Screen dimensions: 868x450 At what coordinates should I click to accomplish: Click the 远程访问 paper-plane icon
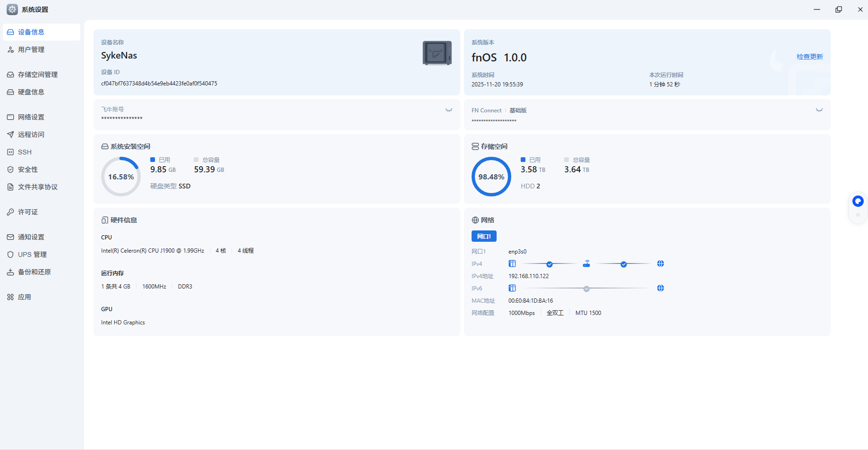[10, 135]
